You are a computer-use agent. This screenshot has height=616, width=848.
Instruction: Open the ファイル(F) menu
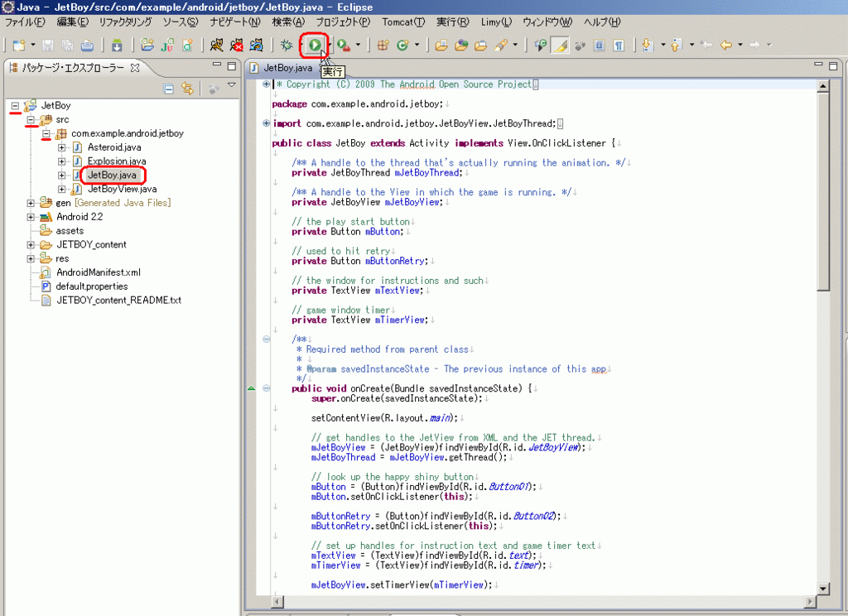pyautogui.click(x=25, y=22)
